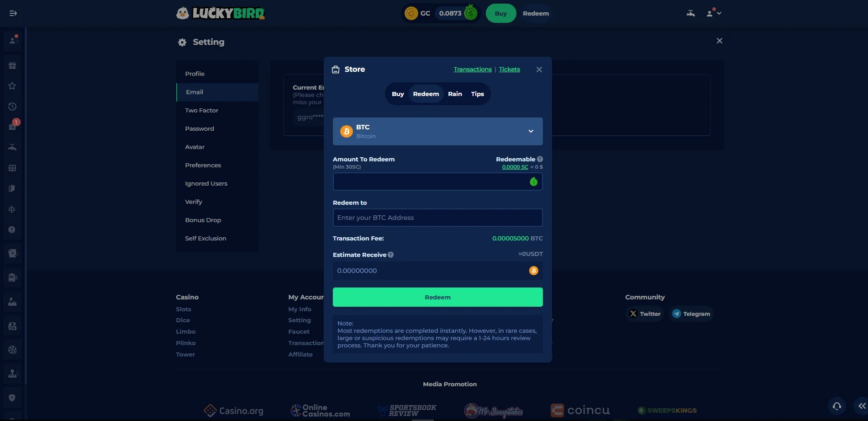Select the slot machine icon in sidebar
The height and width of the screenshot is (421, 868).
[12, 277]
